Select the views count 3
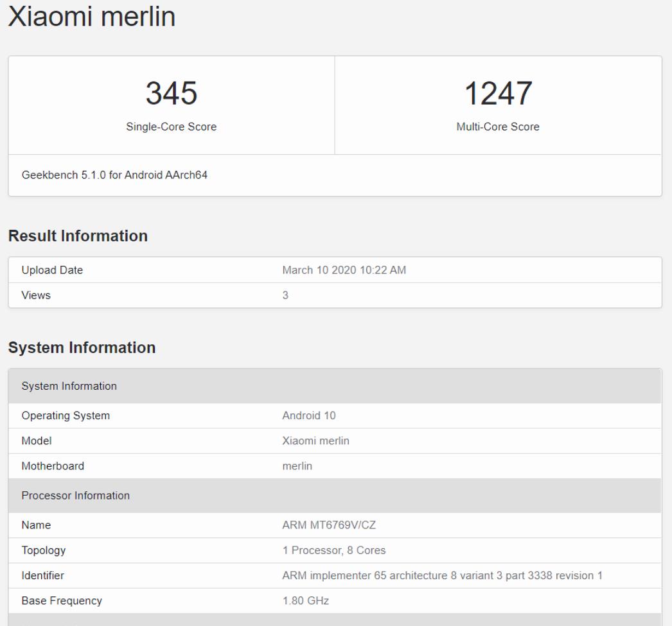The height and width of the screenshot is (626, 672). (285, 295)
